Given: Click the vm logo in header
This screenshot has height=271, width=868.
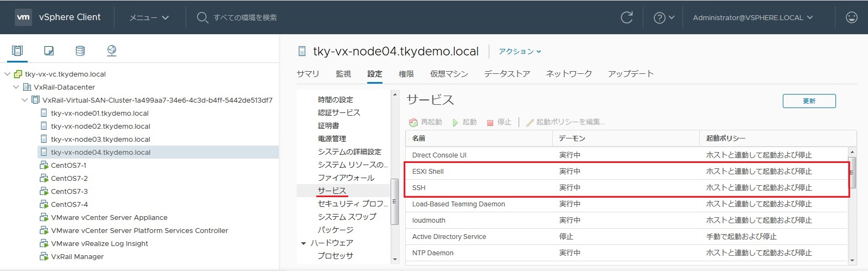Looking at the screenshot, I should [x=23, y=17].
